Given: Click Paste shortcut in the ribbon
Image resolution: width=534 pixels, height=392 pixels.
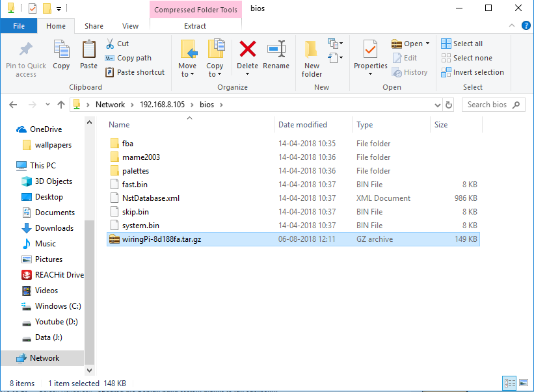Looking at the screenshot, I should tap(135, 72).
